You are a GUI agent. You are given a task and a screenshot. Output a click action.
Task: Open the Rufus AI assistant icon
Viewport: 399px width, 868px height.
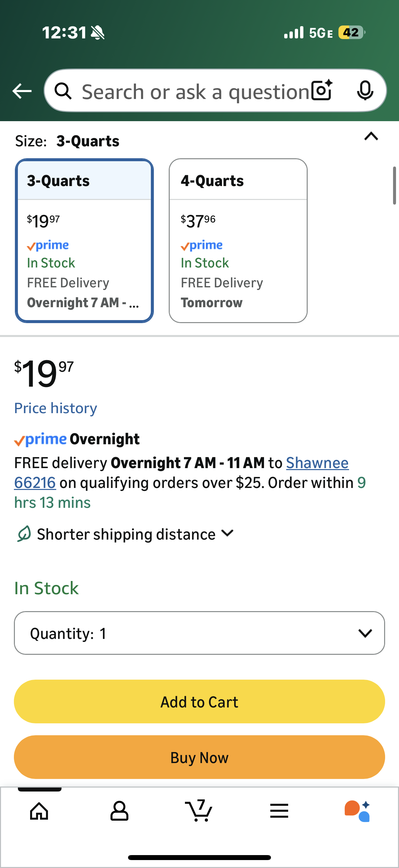357,811
